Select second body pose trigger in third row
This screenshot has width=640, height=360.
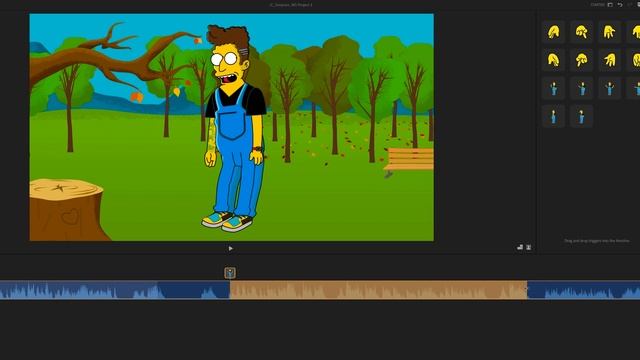[582, 88]
